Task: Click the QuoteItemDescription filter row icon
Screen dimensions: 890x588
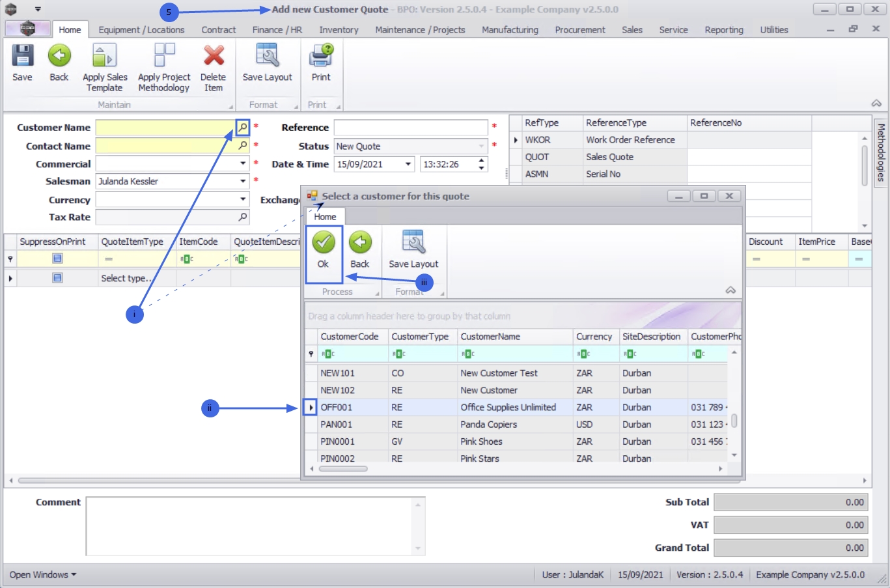Action: pos(242,259)
